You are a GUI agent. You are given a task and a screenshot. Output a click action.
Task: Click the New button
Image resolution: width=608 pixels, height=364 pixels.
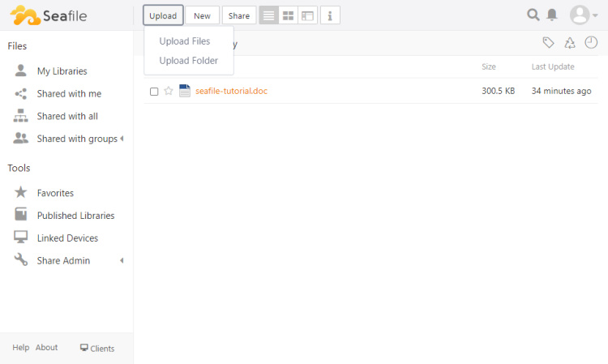click(202, 15)
